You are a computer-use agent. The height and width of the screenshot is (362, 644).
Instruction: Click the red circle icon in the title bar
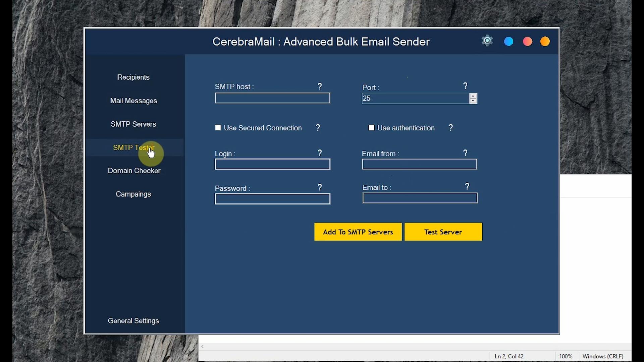point(527,41)
